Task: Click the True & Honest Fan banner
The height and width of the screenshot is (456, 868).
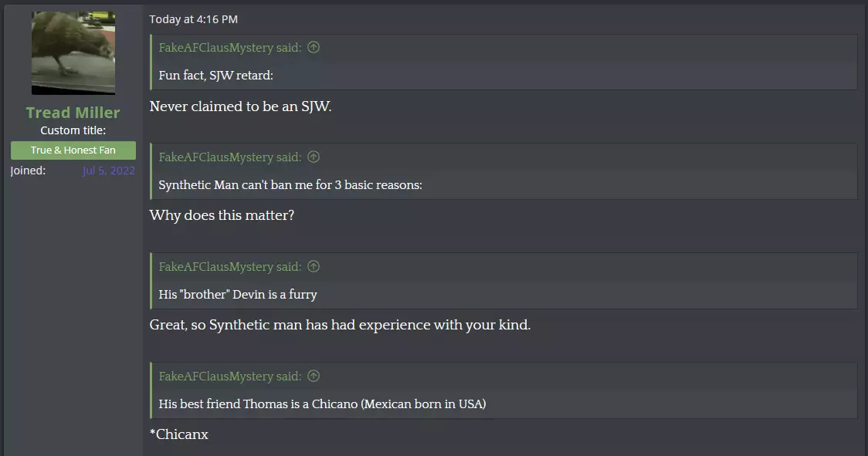Action: coord(73,150)
